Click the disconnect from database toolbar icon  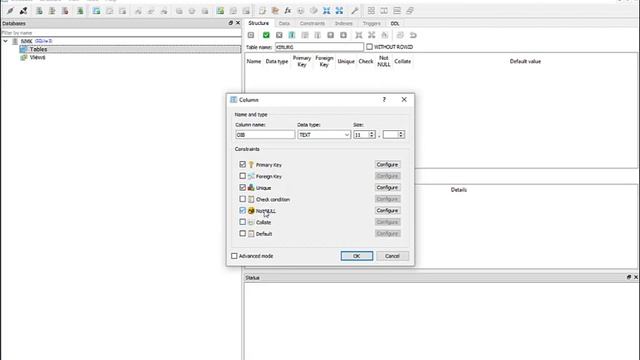[x=24, y=11]
